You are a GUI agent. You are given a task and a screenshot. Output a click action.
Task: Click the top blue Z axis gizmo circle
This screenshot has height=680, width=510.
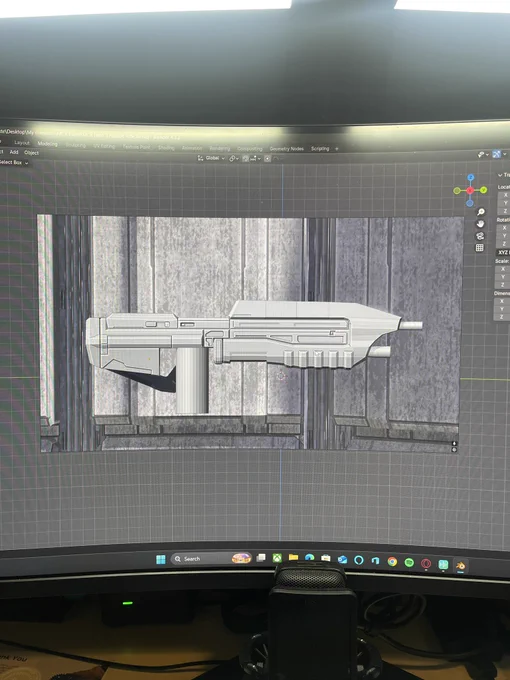[471, 177]
